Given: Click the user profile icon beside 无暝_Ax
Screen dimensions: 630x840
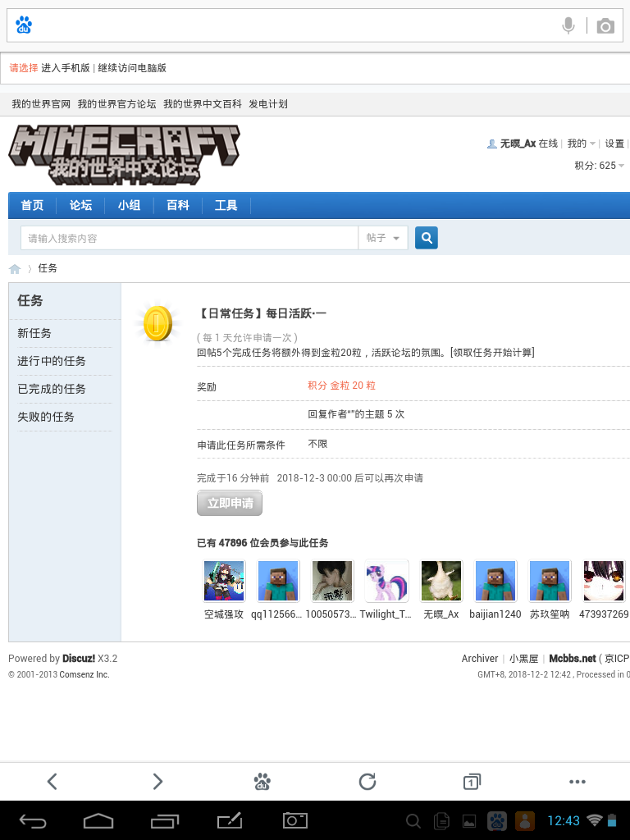Looking at the screenshot, I should [x=491, y=144].
